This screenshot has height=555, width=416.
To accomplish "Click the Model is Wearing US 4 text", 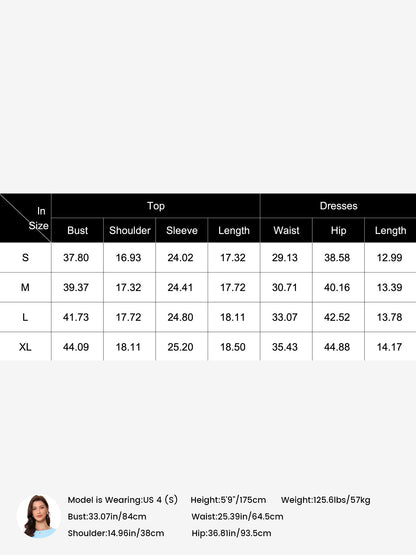I will tap(122, 500).
